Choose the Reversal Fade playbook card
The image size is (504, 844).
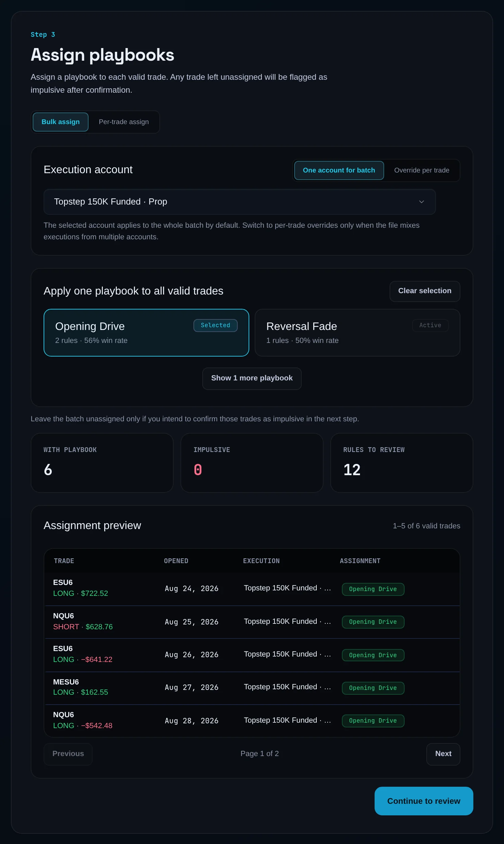pos(358,333)
